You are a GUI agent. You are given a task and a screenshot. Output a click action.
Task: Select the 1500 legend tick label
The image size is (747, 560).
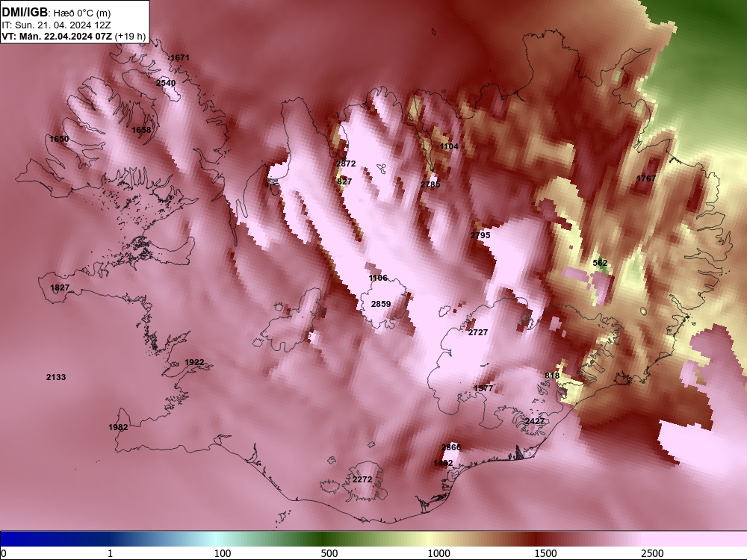545,553
